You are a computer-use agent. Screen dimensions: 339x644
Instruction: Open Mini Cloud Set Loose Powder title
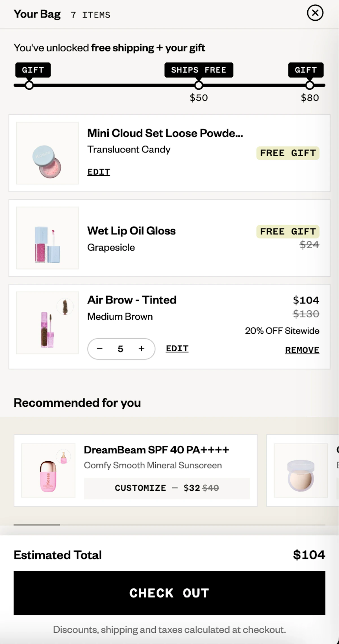tap(165, 133)
